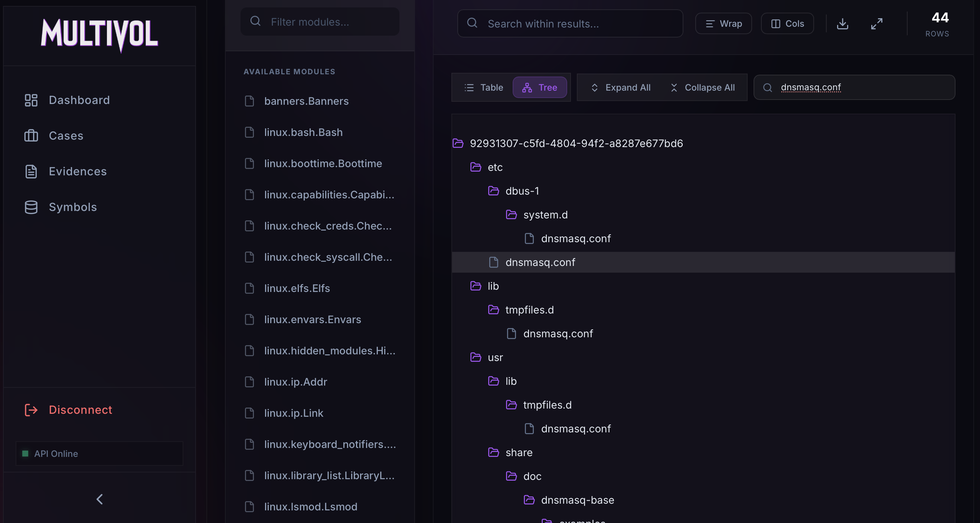980x523 pixels.
Task: Collapse the sidebar with the chevron arrow
Action: [x=100, y=499]
